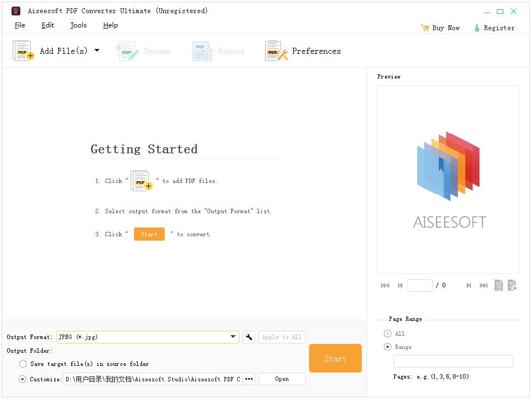Image resolution: width=532 pixels, height=400 pixels.
Task: Click the Start button
Action: (x=335, y=358)
